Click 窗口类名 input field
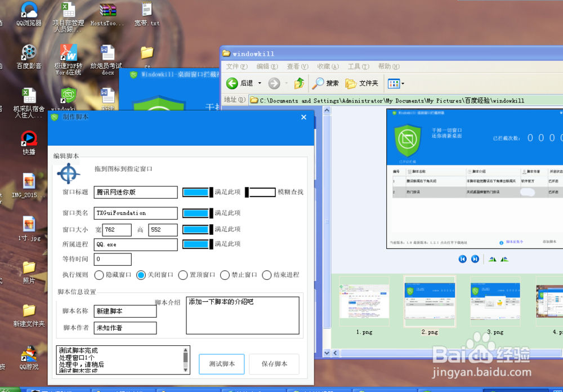The height and width of the screenshot is (392, 563). click(136, 213)
